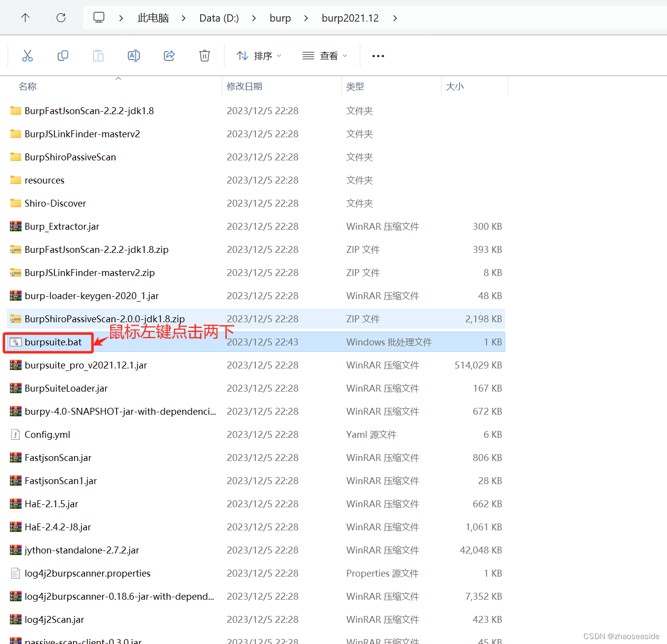The width and height of the screenshot is (667, 644).
Task: Click the 7,352 KB size cell
Action: click(x=484, y=596)
